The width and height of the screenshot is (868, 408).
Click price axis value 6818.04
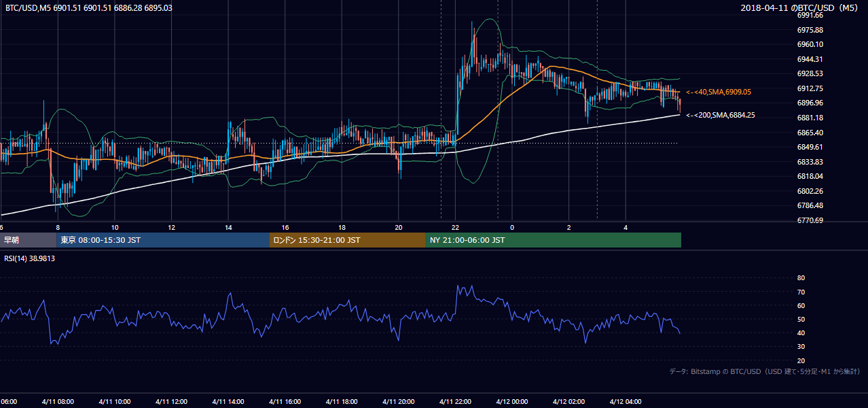810,176
